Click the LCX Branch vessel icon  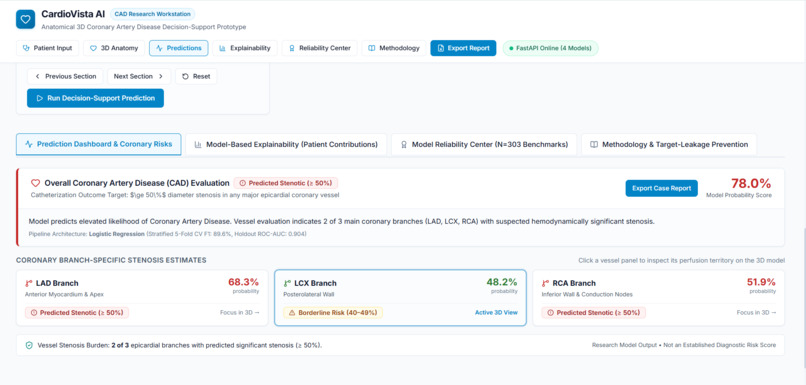point(287,283)
